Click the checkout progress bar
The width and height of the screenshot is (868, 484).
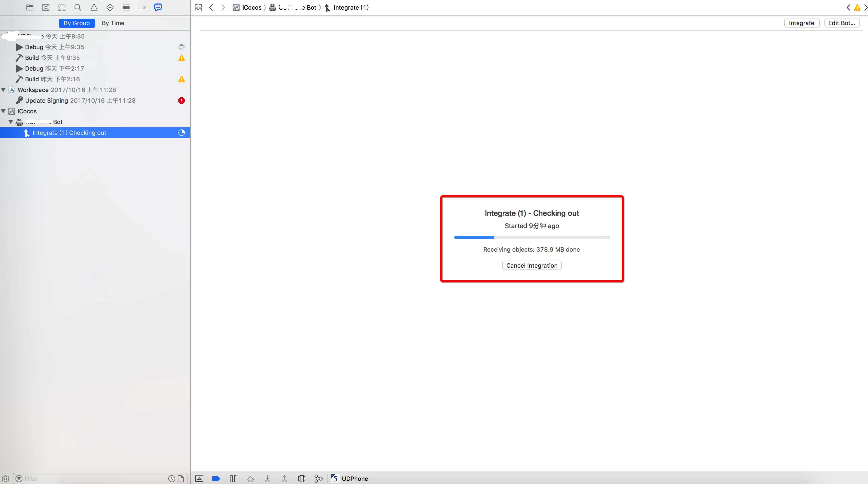531,237
